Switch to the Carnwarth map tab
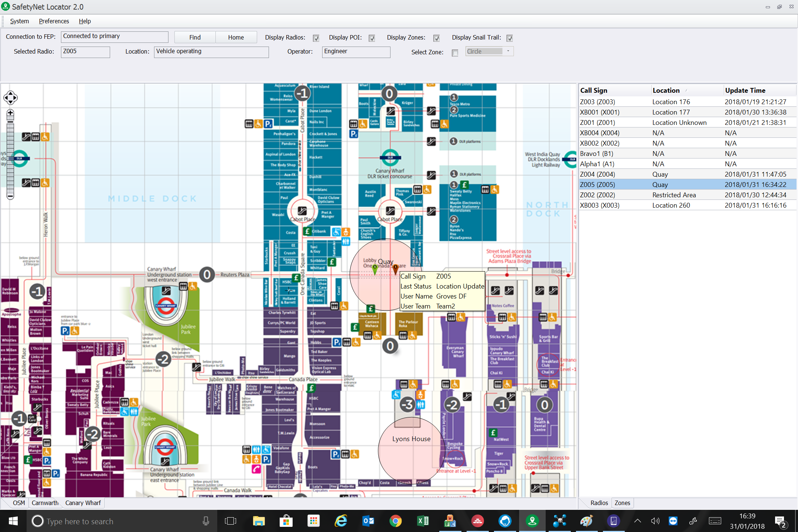The image size is (798, 532). pyautogui.click(x=45, y=503)
